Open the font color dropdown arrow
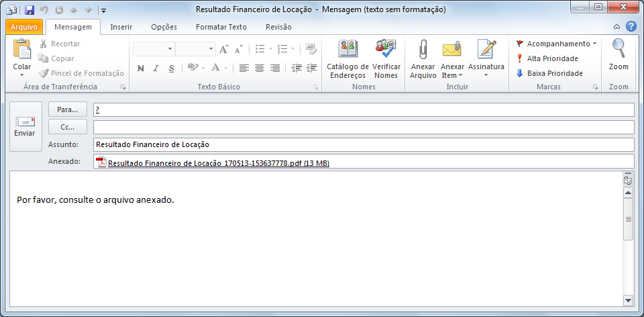 [x=226, y=69]
